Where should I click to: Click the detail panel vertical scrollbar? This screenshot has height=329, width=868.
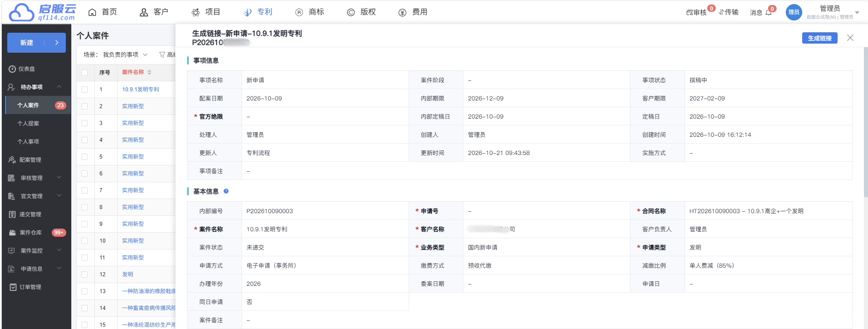click(x=866, y=123)
